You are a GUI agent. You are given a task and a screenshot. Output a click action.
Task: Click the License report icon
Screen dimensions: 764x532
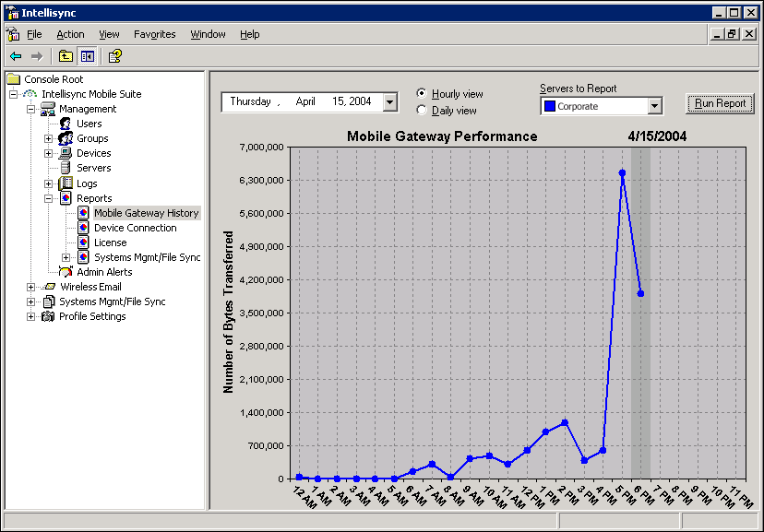click(x=83, y=242)
